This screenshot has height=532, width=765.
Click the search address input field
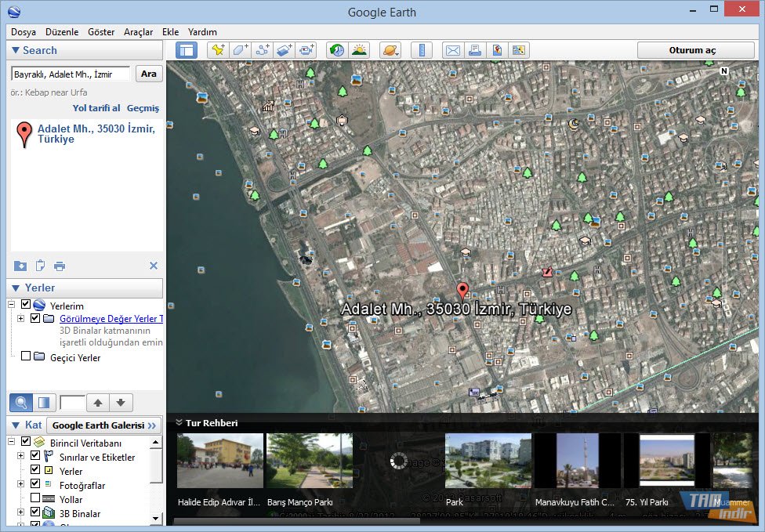coord(71,74)
